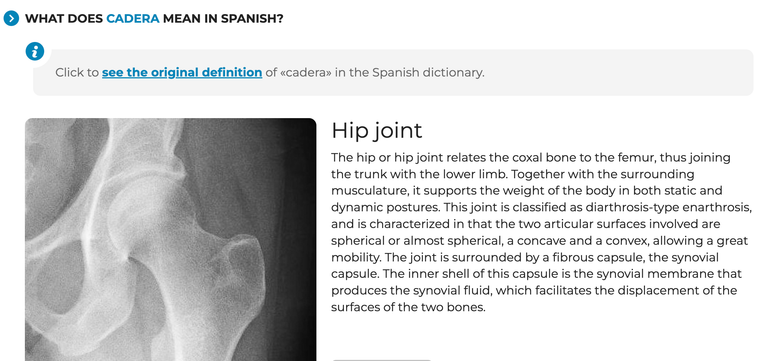Open the 'see the original definition' link

click(182, 72)
